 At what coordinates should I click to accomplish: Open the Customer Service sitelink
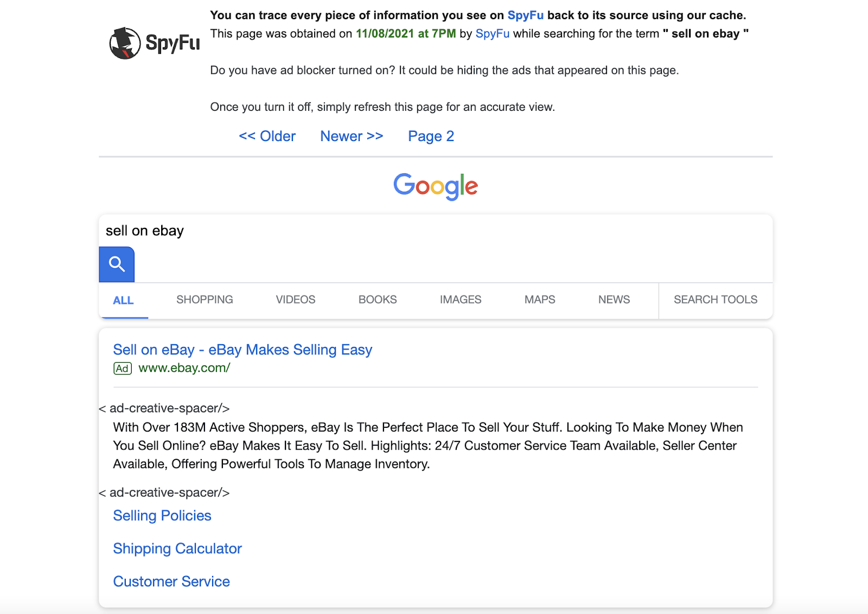[x=171, y=581]
